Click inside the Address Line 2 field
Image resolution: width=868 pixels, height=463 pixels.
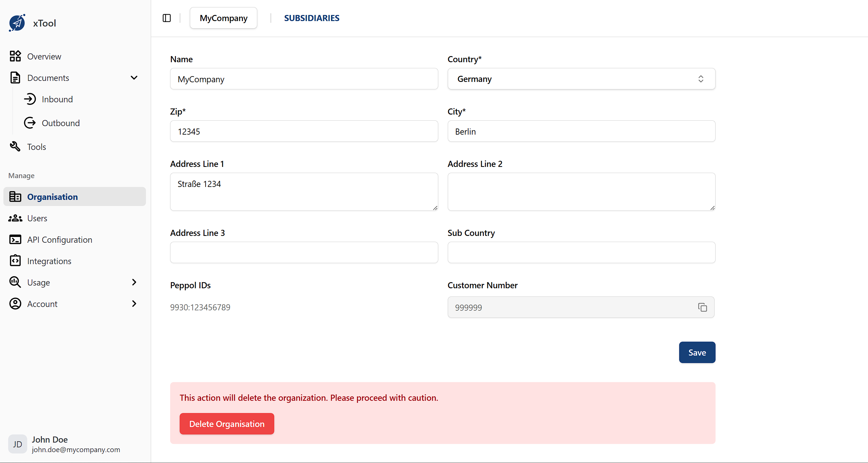(580, 191)
